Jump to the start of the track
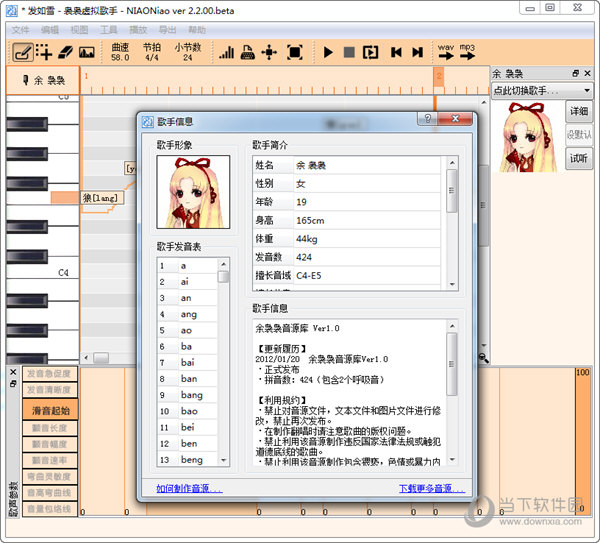Image resolution: width=600 pixels, height=543 pixels. pyautogui.click(x=396, y=52)
